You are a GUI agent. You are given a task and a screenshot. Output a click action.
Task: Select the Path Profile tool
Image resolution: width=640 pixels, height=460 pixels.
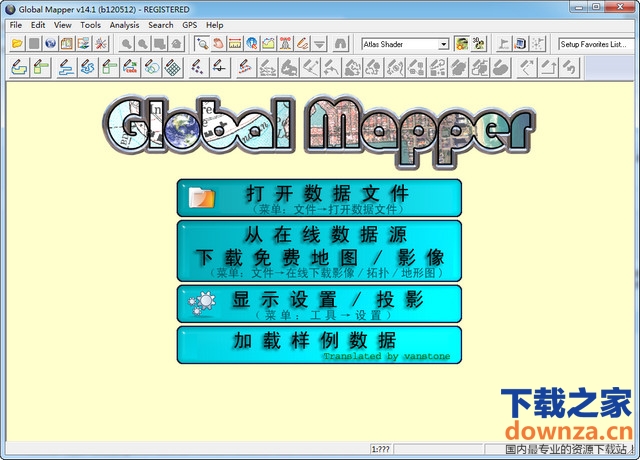click(269, 43)
